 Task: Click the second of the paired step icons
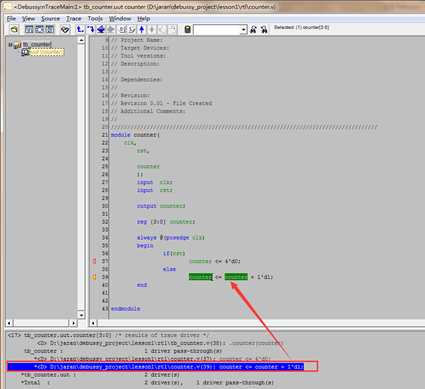click(132, 29)
